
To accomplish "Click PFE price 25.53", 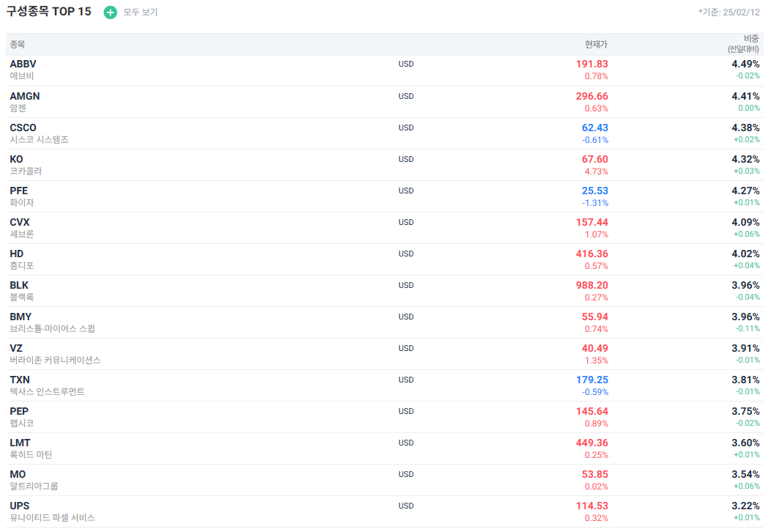I will pyautogui.click(x=595, y=191).
